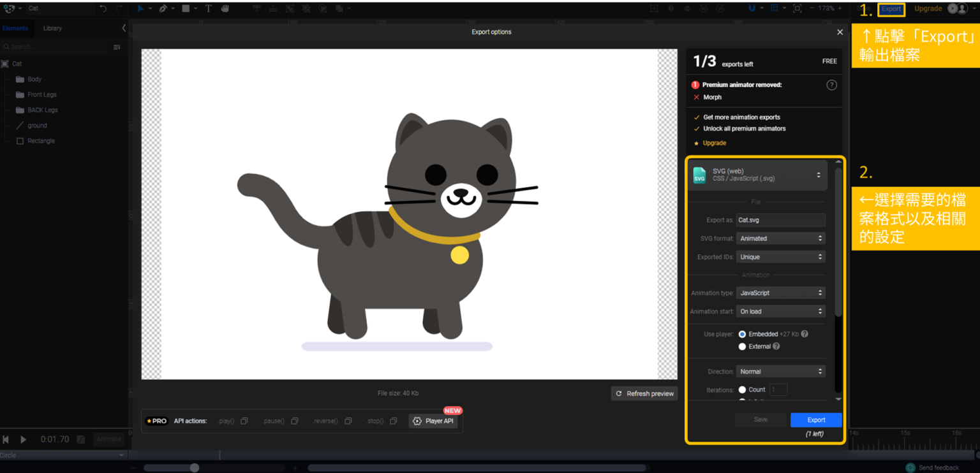Select the External player radio button
Viewport: 980px width, 473px height.
pyautogui.click(x=742, y=347)
